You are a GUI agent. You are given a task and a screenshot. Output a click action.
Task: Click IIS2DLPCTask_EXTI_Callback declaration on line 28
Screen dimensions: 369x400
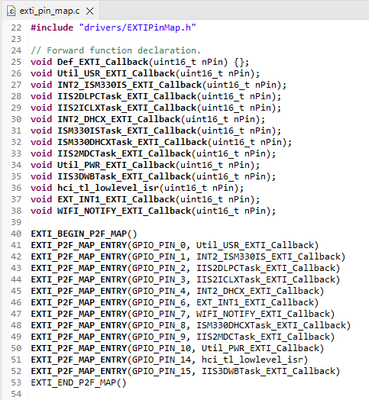(x=156, y=96)
